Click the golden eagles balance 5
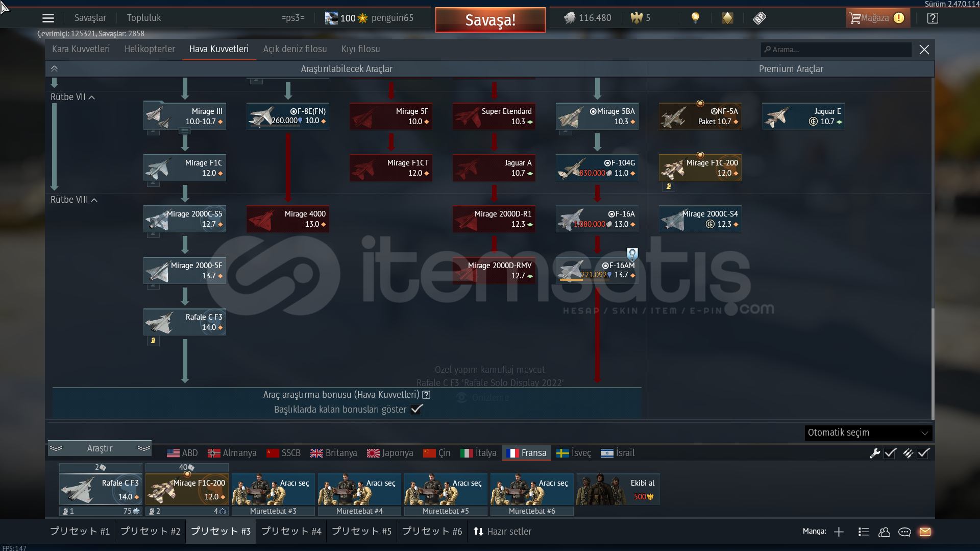The height and width of the screenshot is (551, 980). click(641, 18)
